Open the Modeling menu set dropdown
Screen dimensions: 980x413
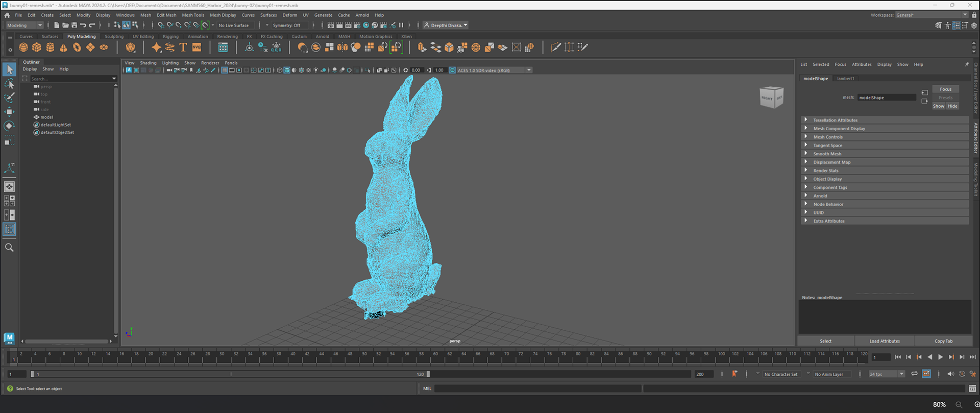24,25
